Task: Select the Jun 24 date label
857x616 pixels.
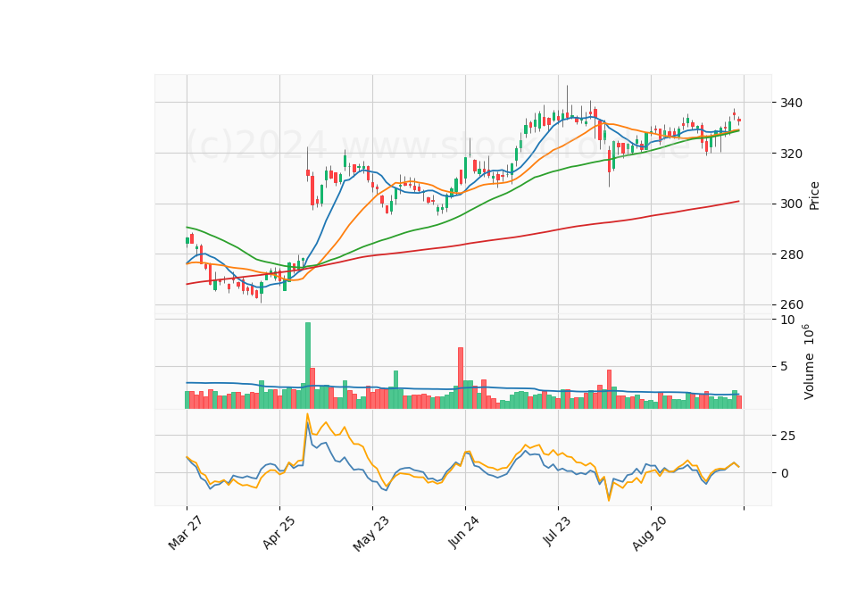Action: click(464, 532)
